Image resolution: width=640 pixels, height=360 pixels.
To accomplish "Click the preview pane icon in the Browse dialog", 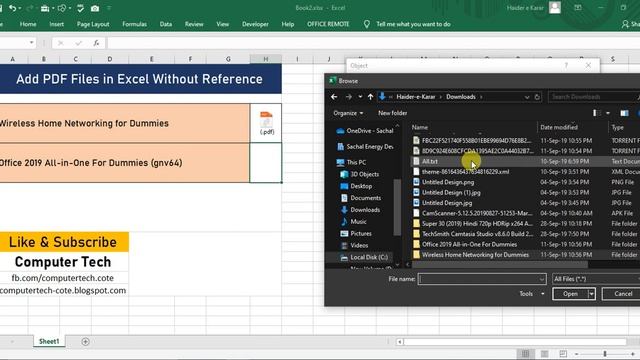I will pos(624,113).
